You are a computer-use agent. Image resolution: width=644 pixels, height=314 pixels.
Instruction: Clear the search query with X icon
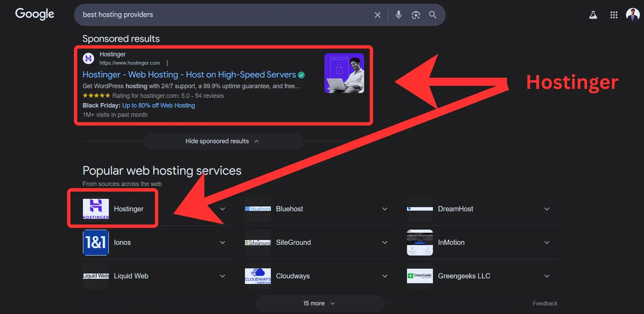point(377,15)
